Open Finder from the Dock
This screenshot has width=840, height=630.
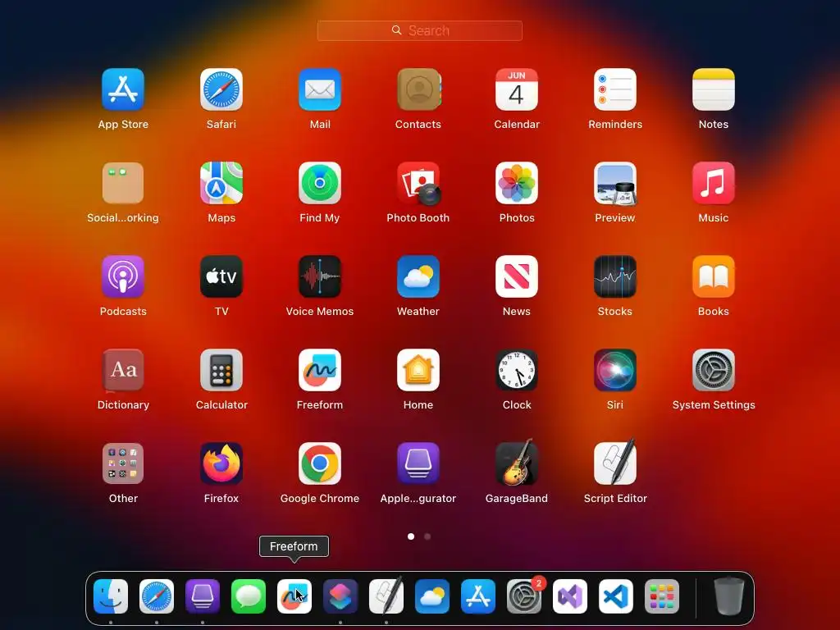coord(111,596)
